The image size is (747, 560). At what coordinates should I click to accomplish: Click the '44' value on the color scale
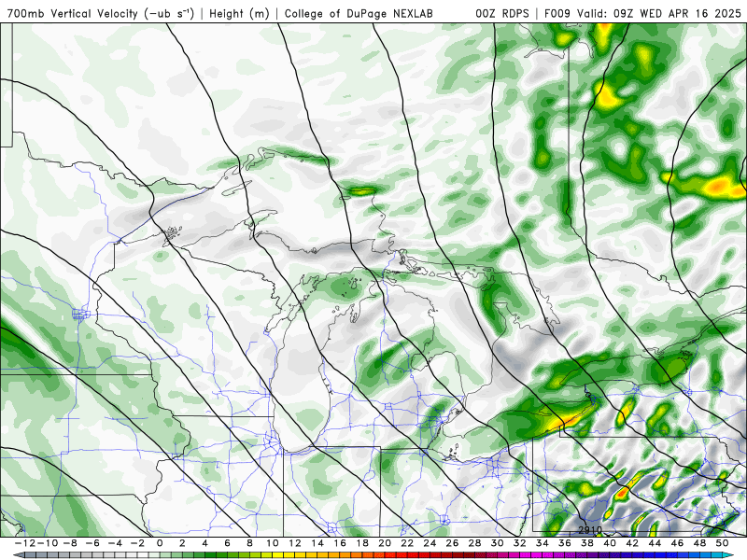click(655, 543)
